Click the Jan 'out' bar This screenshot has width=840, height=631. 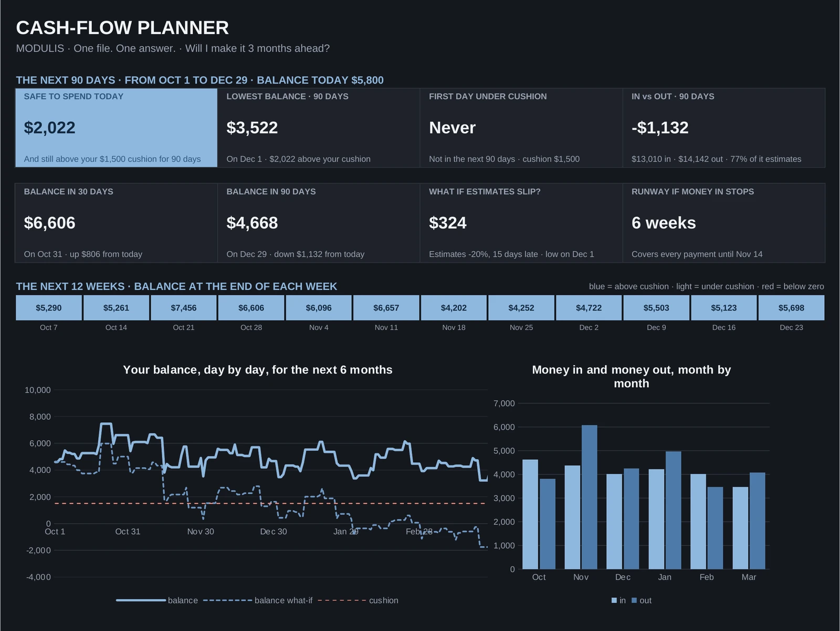coord(674,510)
